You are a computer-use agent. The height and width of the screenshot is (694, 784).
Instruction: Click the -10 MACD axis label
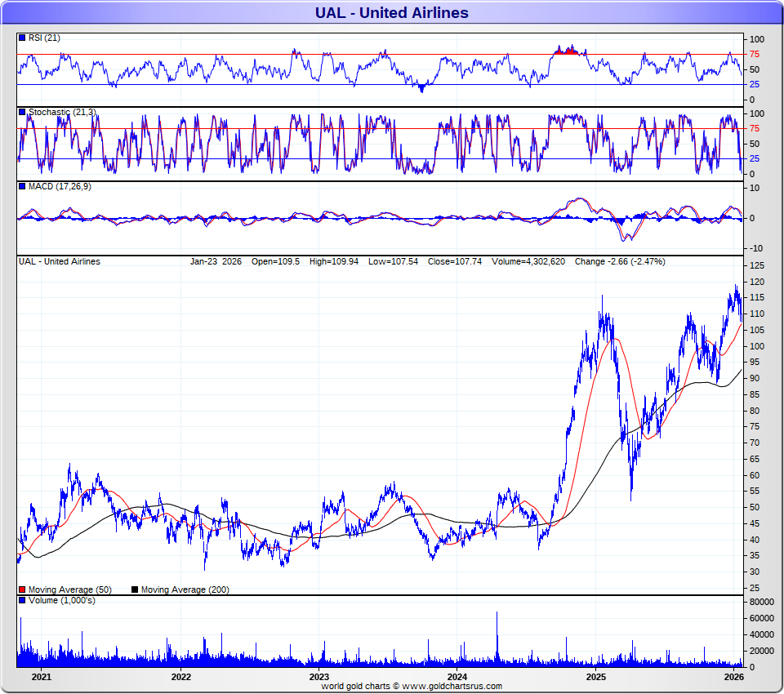[756, 248]
